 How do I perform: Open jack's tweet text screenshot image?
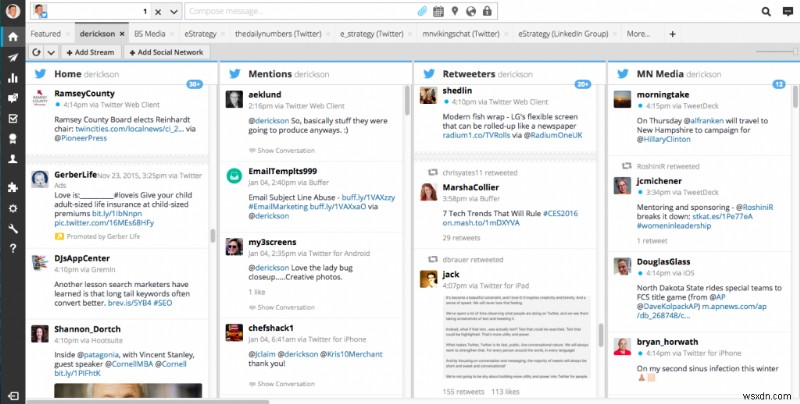[516, 337]
